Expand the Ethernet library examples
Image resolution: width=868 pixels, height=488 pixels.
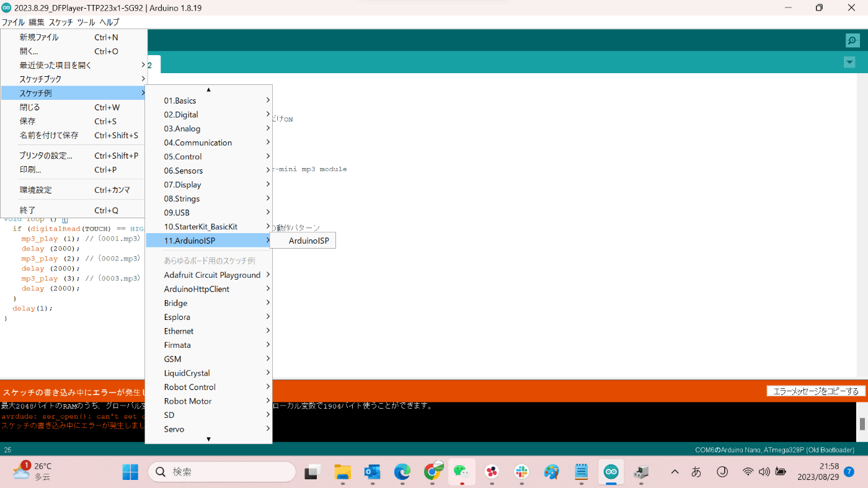click(208, 331)
